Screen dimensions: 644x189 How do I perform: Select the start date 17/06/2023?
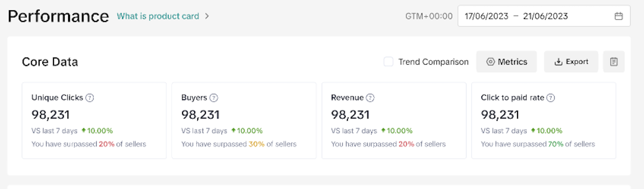click(x=486, y=16)
